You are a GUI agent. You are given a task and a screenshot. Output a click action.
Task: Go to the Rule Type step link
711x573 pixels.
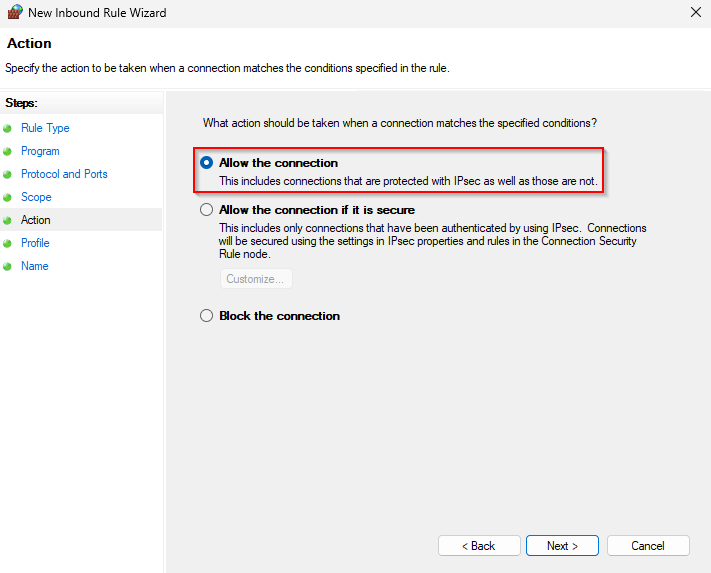[45, 128]
